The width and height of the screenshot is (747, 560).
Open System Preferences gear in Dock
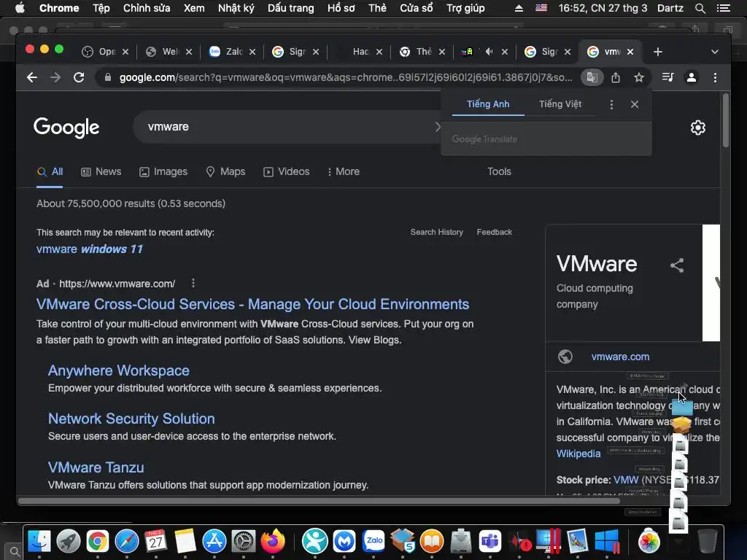tap(244, 541)
